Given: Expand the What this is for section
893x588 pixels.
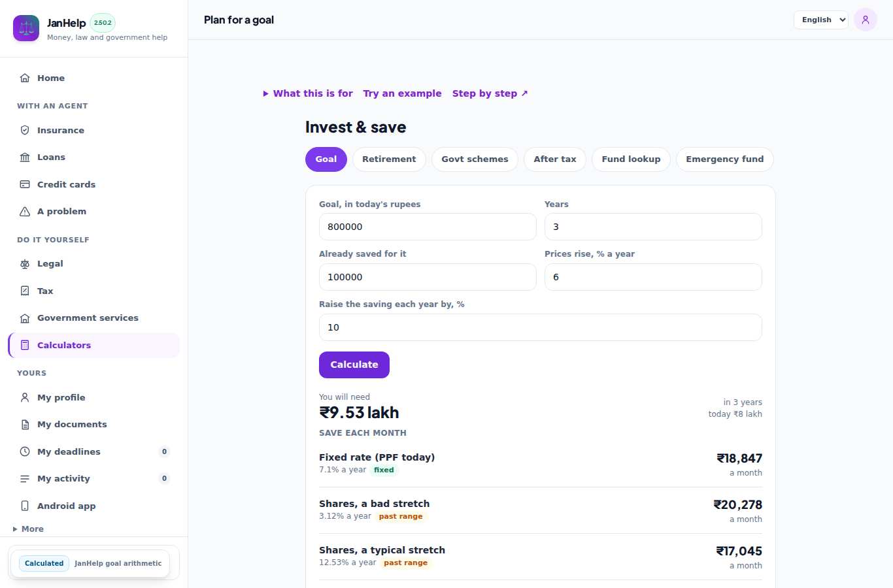Looking at the screenshot, I should pos(308,93).
